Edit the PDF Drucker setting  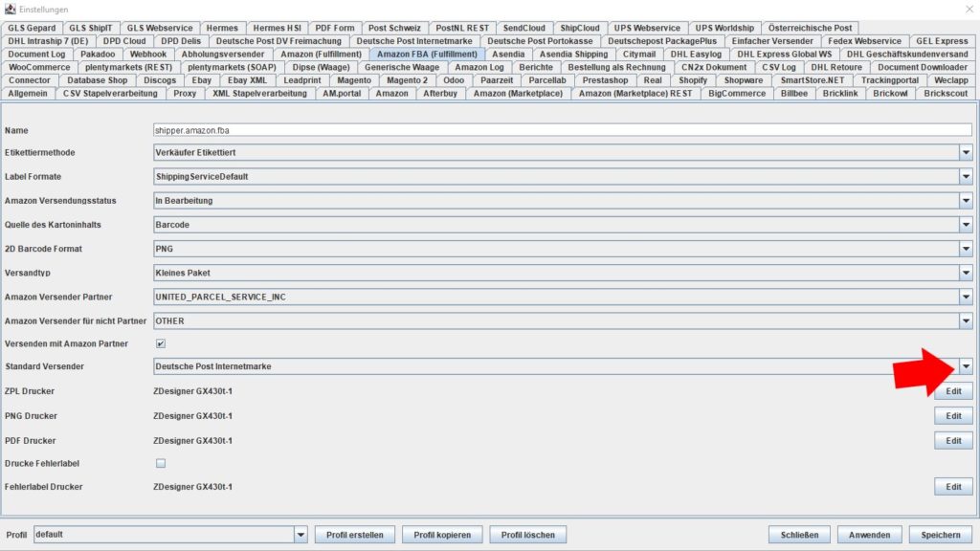tap(953, 441)
